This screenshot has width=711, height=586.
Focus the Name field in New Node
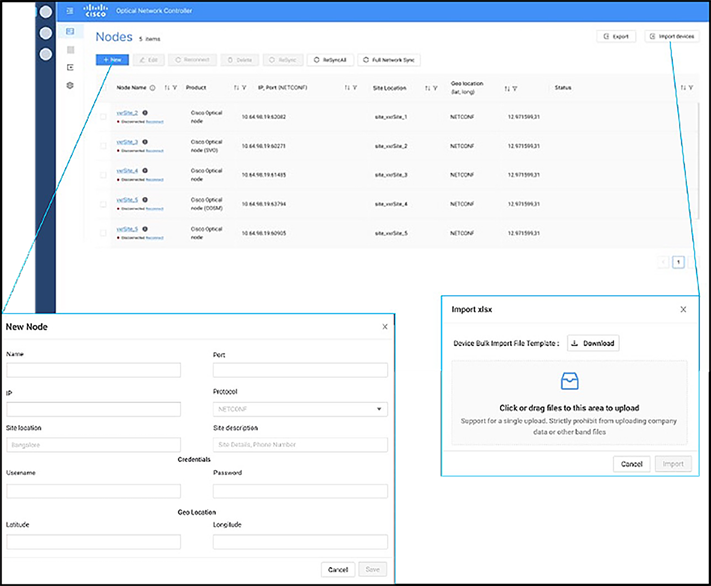[x=93, y=370]
